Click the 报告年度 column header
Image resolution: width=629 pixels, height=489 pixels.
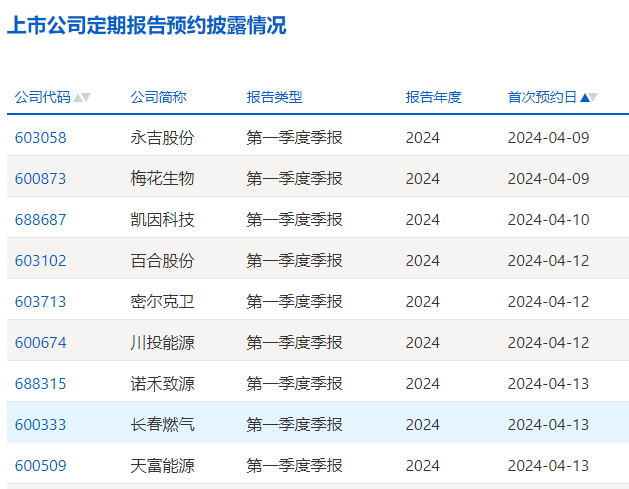(433, 97)
